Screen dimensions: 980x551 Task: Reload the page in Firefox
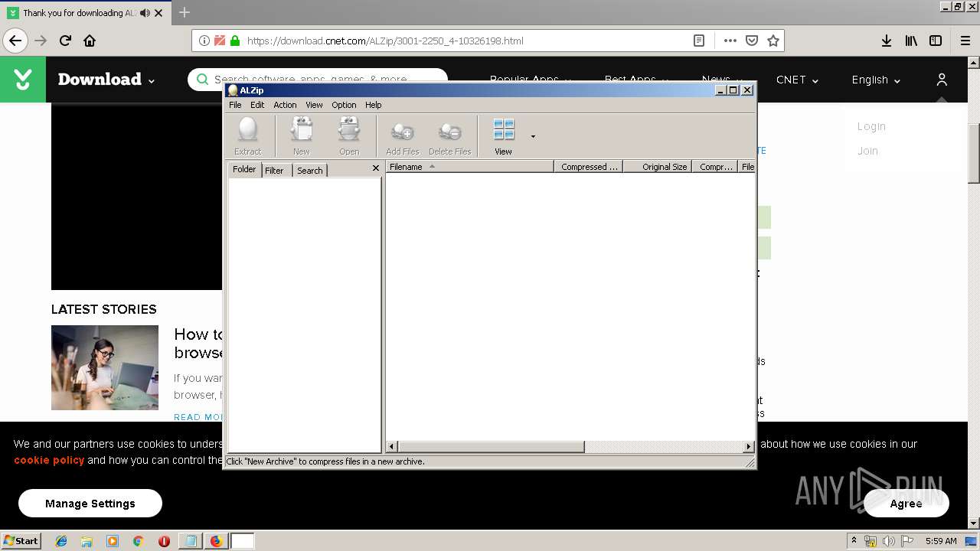click(65, 41)
